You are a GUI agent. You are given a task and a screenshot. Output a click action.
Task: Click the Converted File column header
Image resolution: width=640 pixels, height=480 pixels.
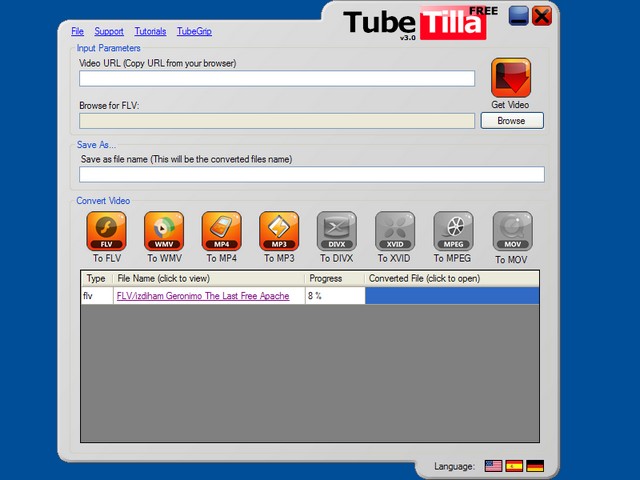point(452,279)
